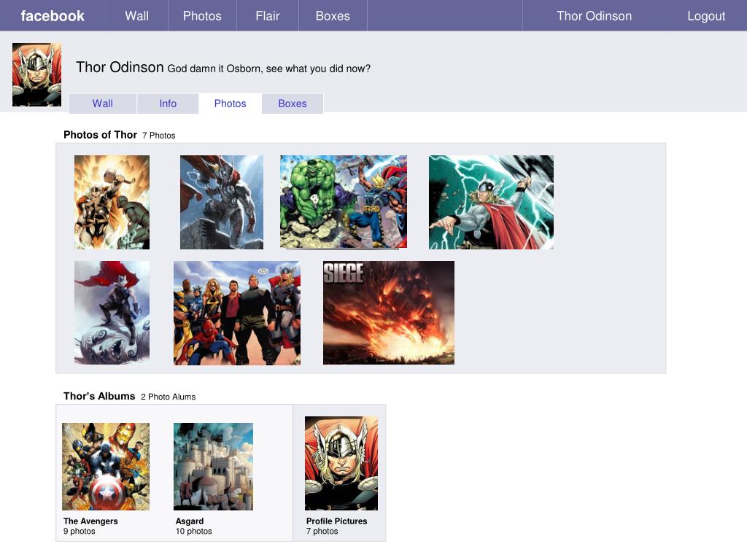Click the Profile Pictures album title

click(x=337, y=521)
